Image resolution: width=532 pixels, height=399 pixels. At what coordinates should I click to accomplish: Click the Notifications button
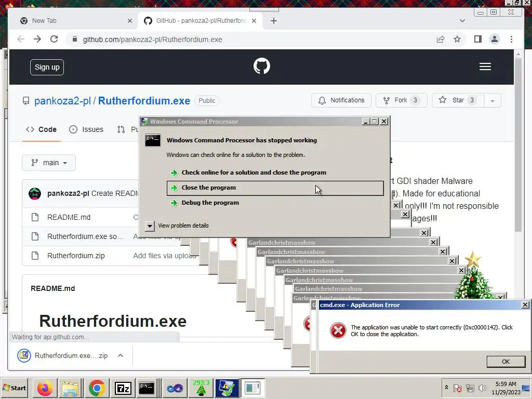(x=341, y=100)
